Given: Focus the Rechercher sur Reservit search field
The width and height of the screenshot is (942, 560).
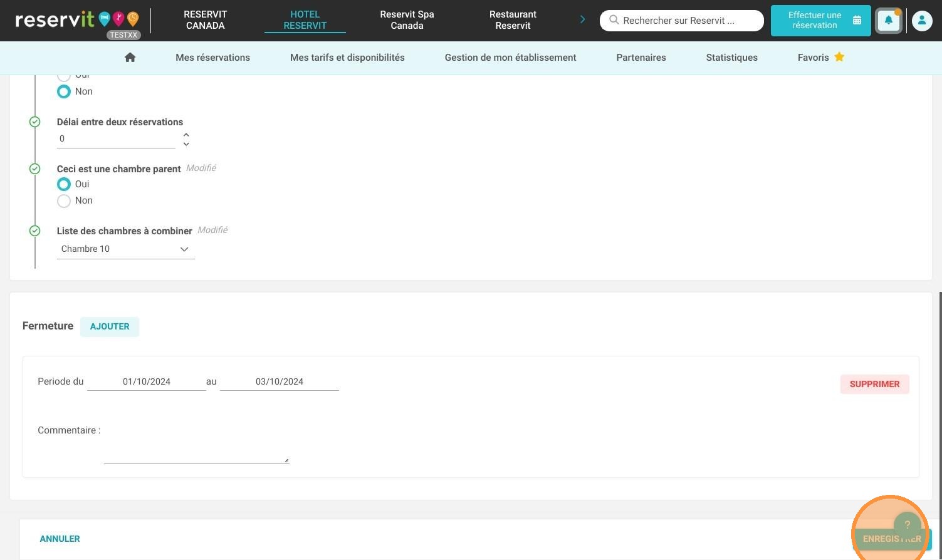Looking at the screenshot, I should (x=681, y=21).
